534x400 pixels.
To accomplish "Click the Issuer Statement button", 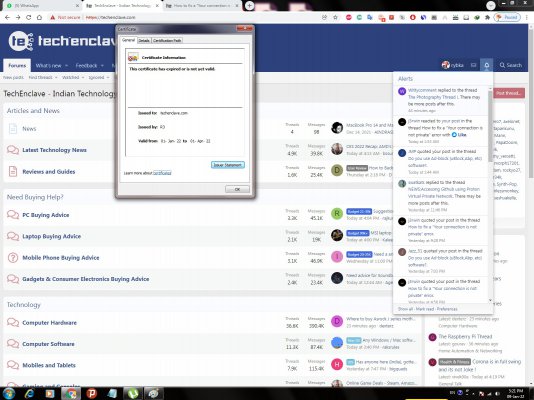I will pos(227,165).
